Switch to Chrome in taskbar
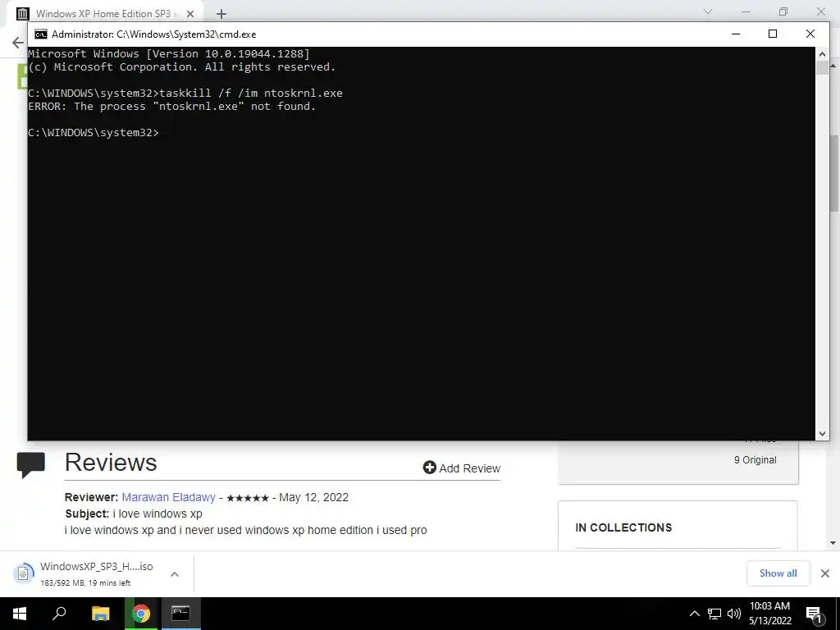The image size is (840, 630). point(141,614)
